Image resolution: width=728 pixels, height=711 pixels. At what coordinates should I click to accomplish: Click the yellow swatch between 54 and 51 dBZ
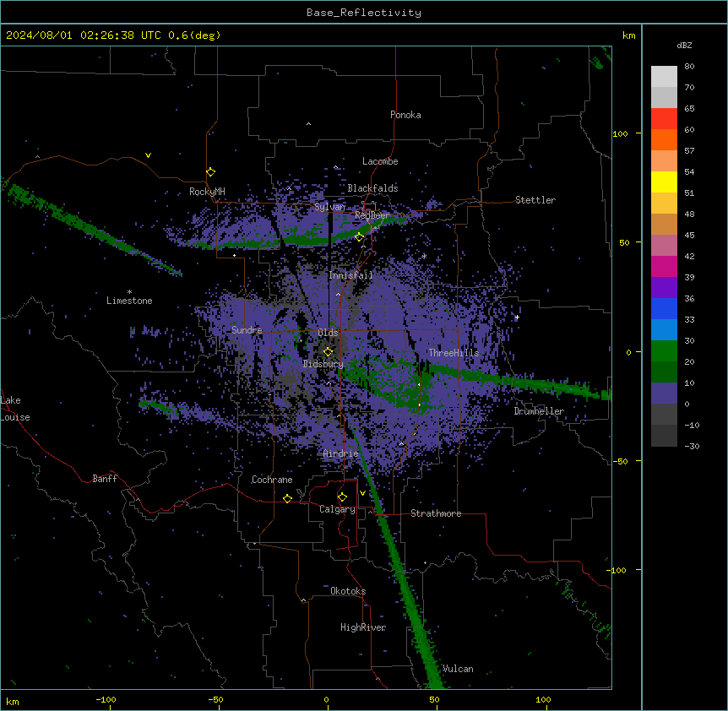coord(664,182)
